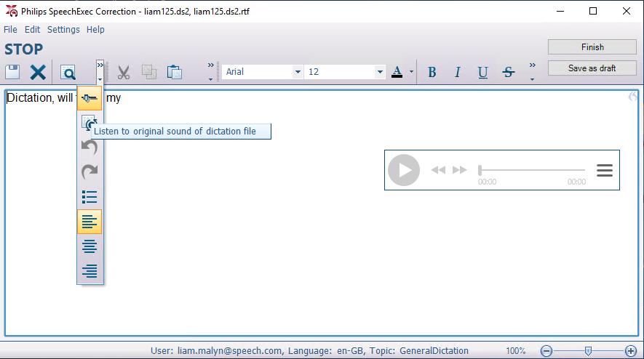Click the rewind button in player
Image resolution: width=644 pixels, height=359 pixels.
[438, 170]
